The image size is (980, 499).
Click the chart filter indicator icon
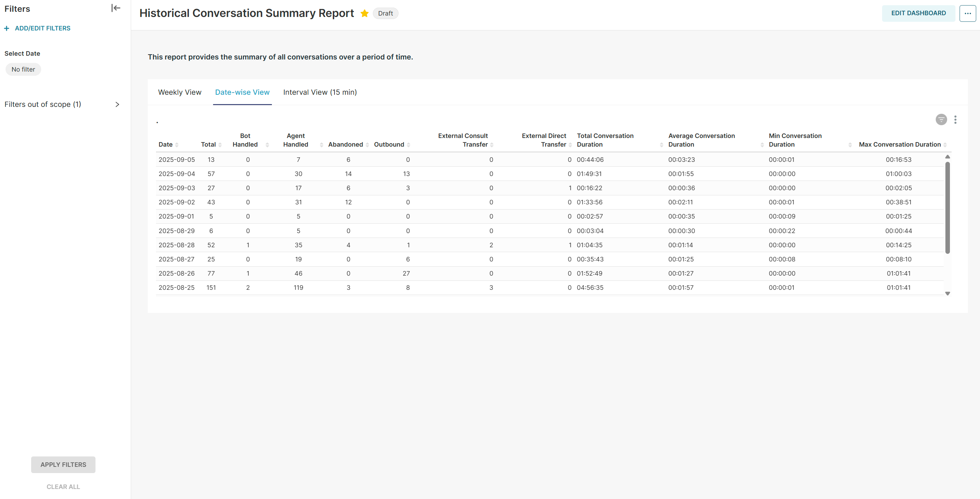pyautogui.click(x=941, y=120)
